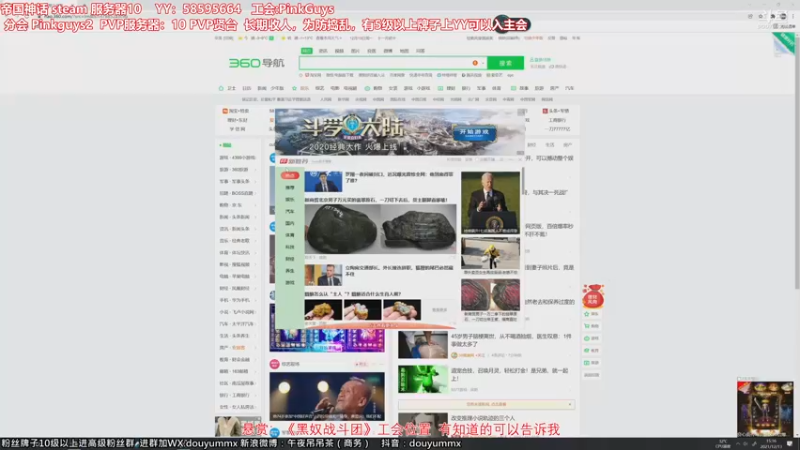Close the 斗罗大陆 banner ad

point(520,112)
